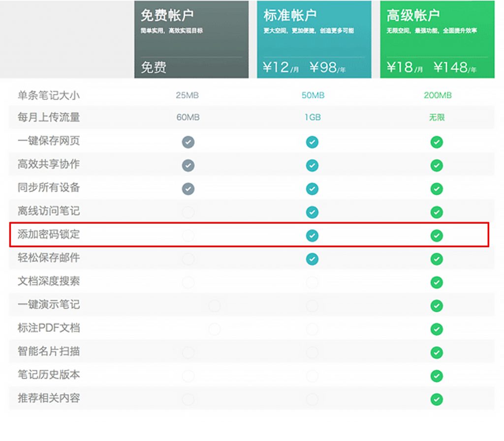
Task: Click the 离线访问笔记 checkmark under 标准帐户
Action: [312, 212]
